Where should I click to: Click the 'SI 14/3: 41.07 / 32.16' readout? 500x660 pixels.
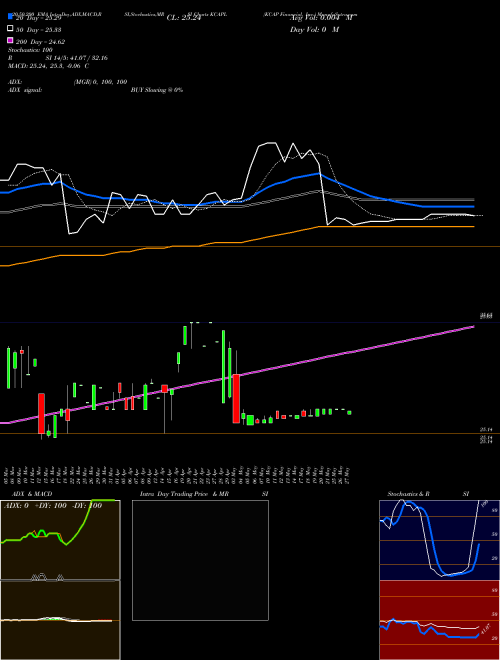[x=76, y=58]
